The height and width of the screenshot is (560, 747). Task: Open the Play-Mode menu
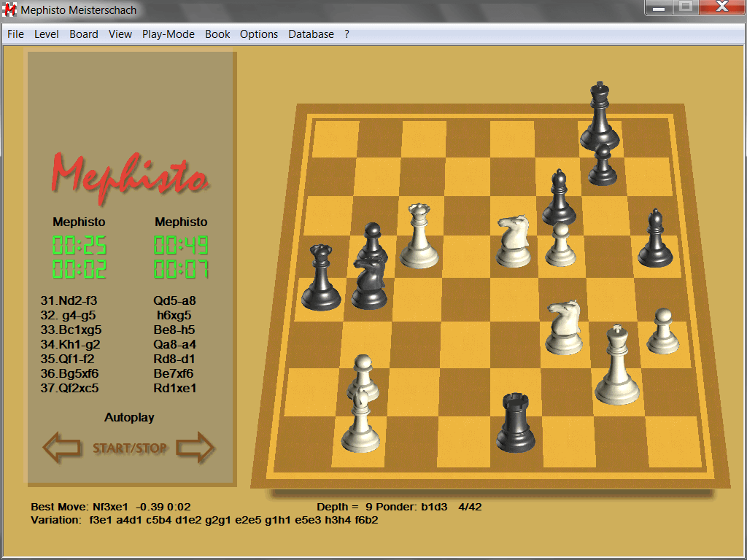tap(169, 34)
